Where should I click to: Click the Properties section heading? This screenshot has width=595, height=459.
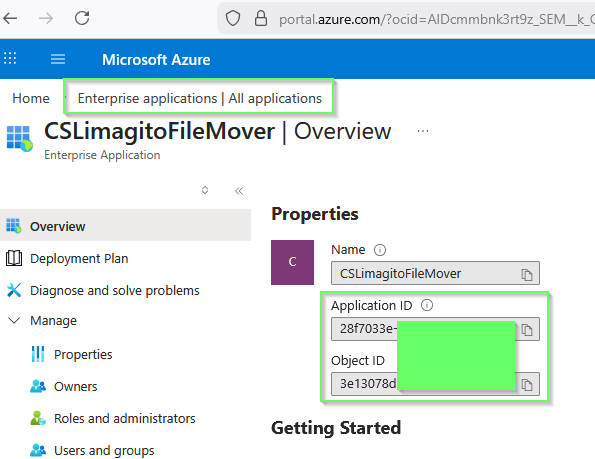pos(315,214)
